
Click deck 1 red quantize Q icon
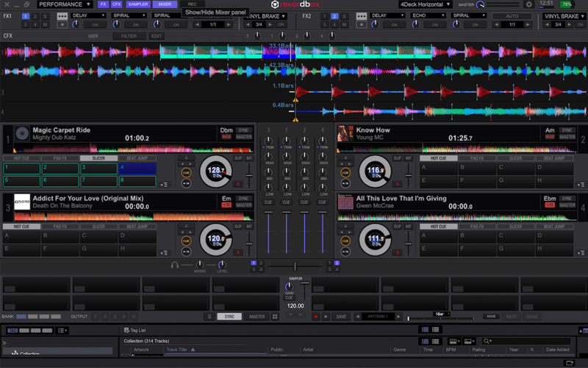(237, 184)
